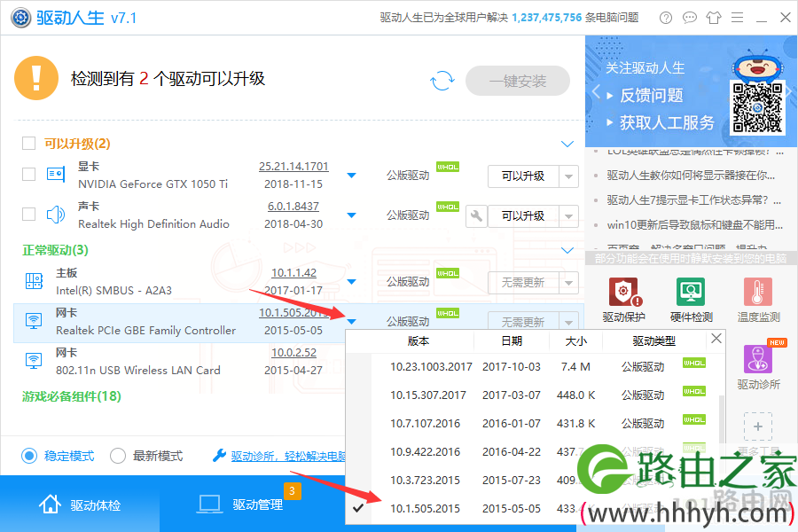
Task: Click the wrench repair icon for sound card
Action: [x=476, y=215]
